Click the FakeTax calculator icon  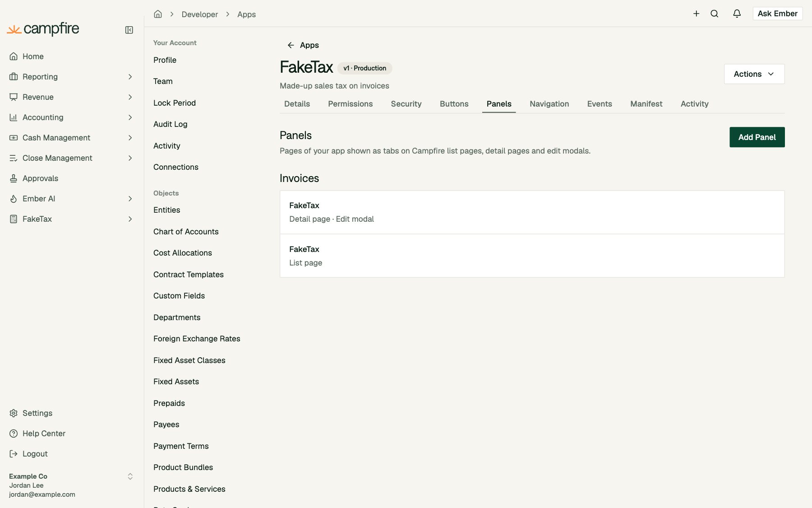14,219
